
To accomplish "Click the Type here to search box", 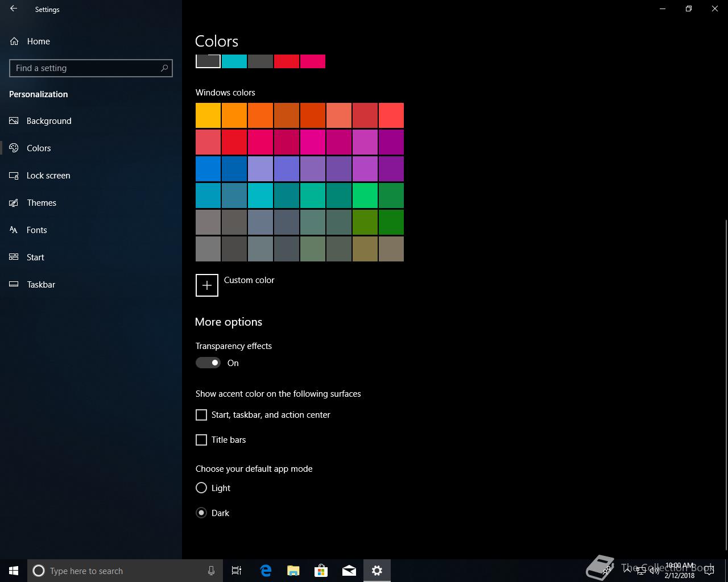I will click(125, 571).
